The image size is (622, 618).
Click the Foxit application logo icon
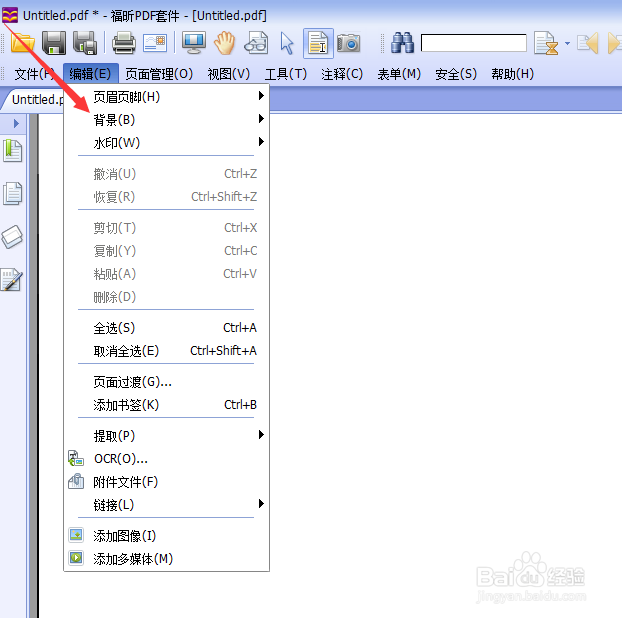pyautogui.click(x=10, y=15)
